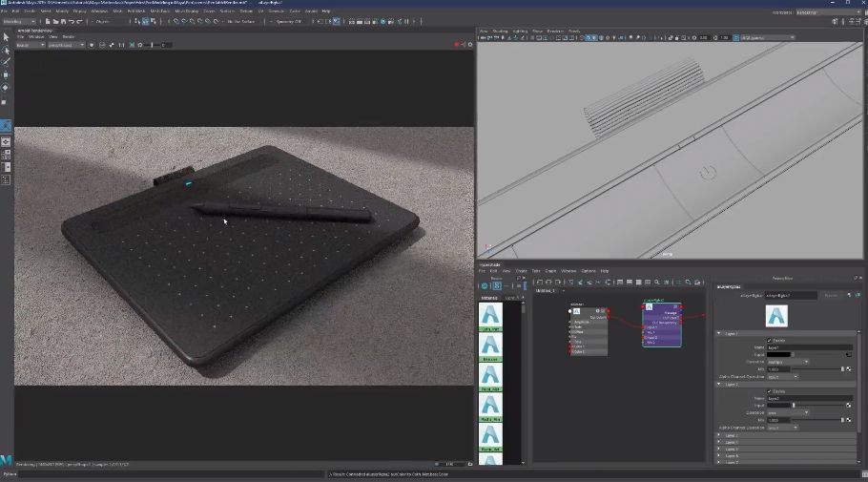Click the checker map button beside Layer 1 Input
This screenshot has width=868, height=482.
(849, 354)
